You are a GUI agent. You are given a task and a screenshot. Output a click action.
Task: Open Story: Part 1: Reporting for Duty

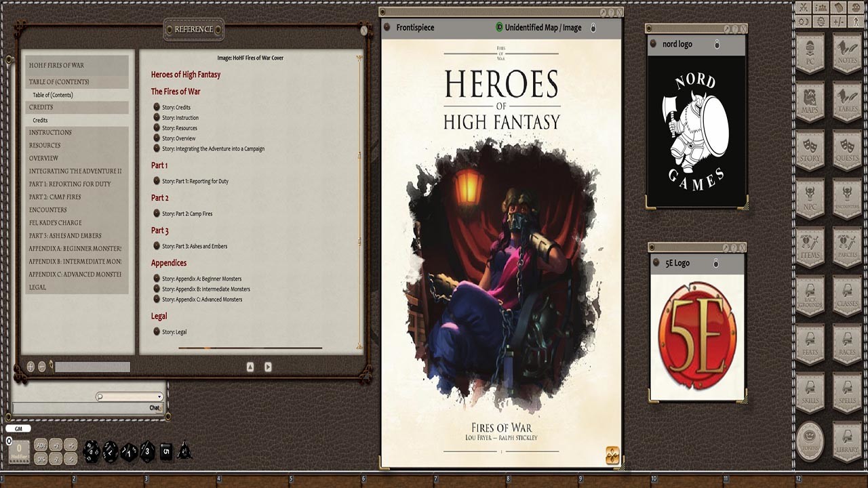pyautogui.click(x=197, y=181)
